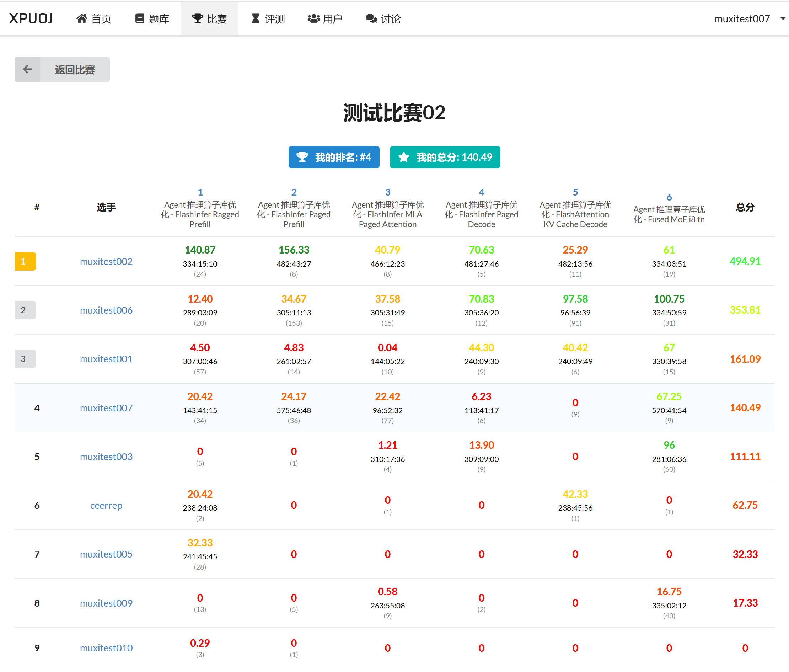
Task: Open muxitest005 user profile
Action: (106, 554)
